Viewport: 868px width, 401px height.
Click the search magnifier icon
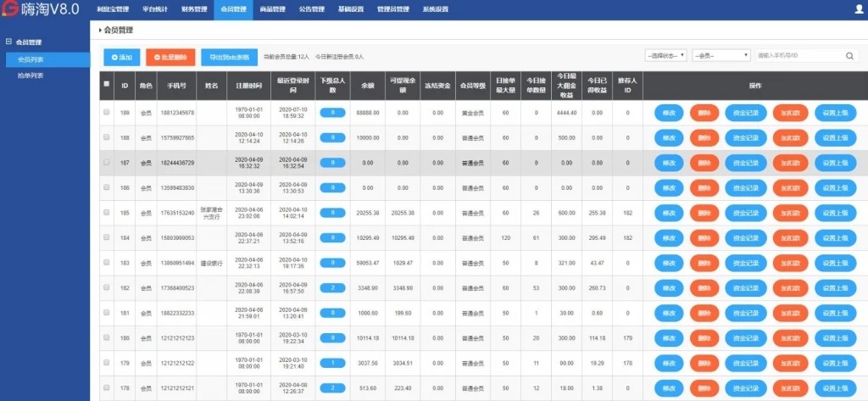850,55
